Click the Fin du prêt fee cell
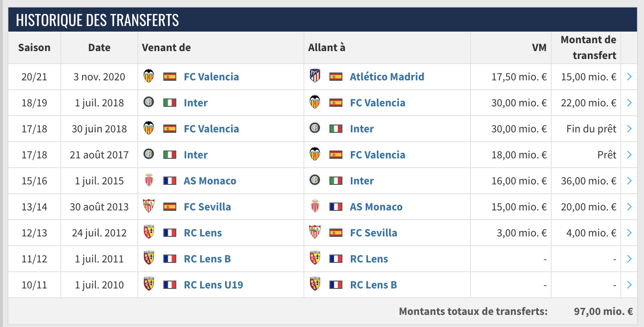 click(591, 129)
